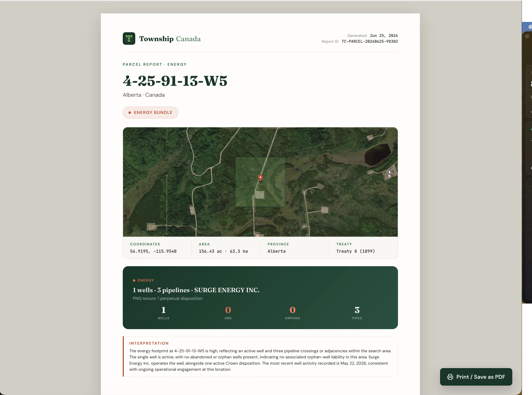The height and width of the screenshot is (395, 532).
Task: Click the orange dot beside ENERGY heading
Action: (134, 280)
